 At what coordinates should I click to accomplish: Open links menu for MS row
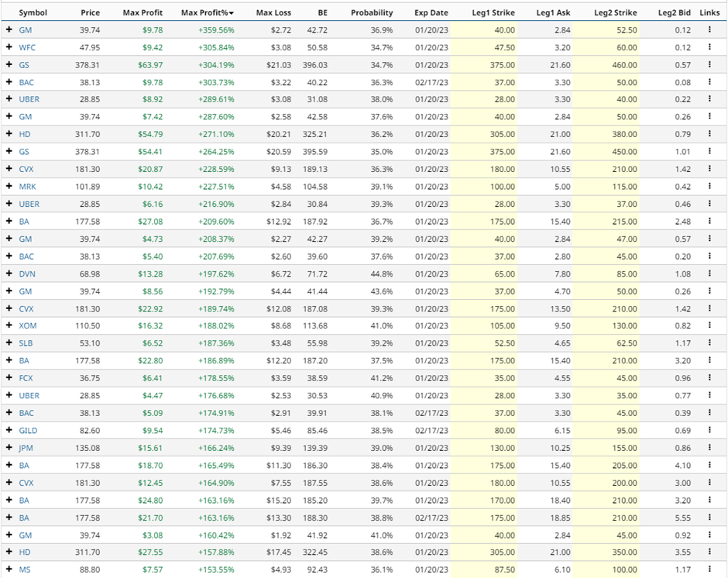point(709,569)
